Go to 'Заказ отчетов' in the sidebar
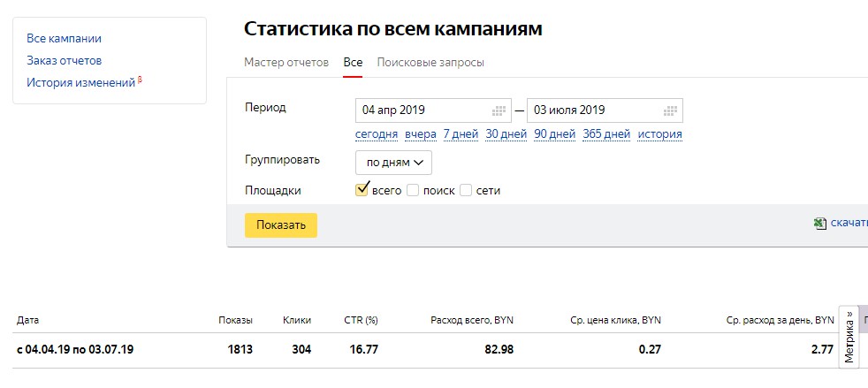Viewport: 868px width, 388px height. point(64,61)
